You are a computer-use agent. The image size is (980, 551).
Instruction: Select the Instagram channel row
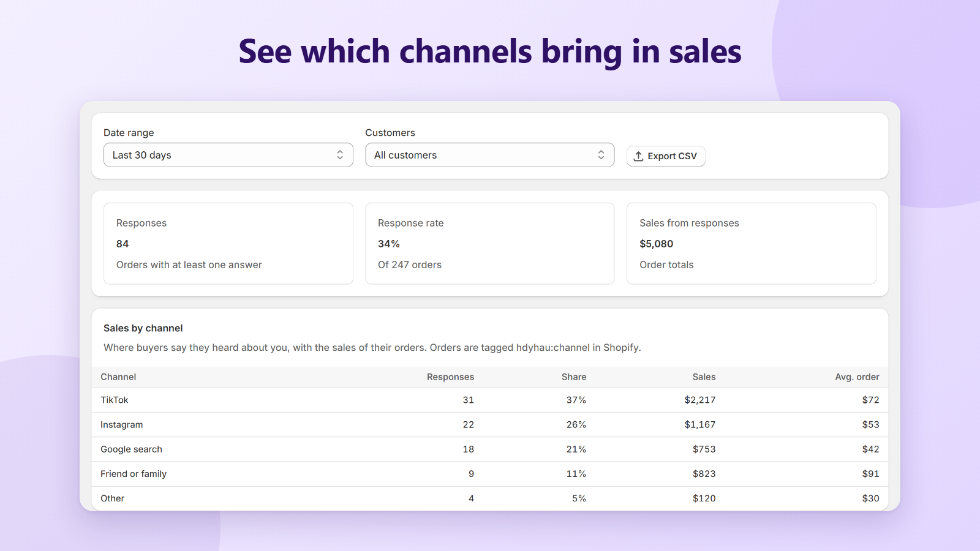(490, 425)
